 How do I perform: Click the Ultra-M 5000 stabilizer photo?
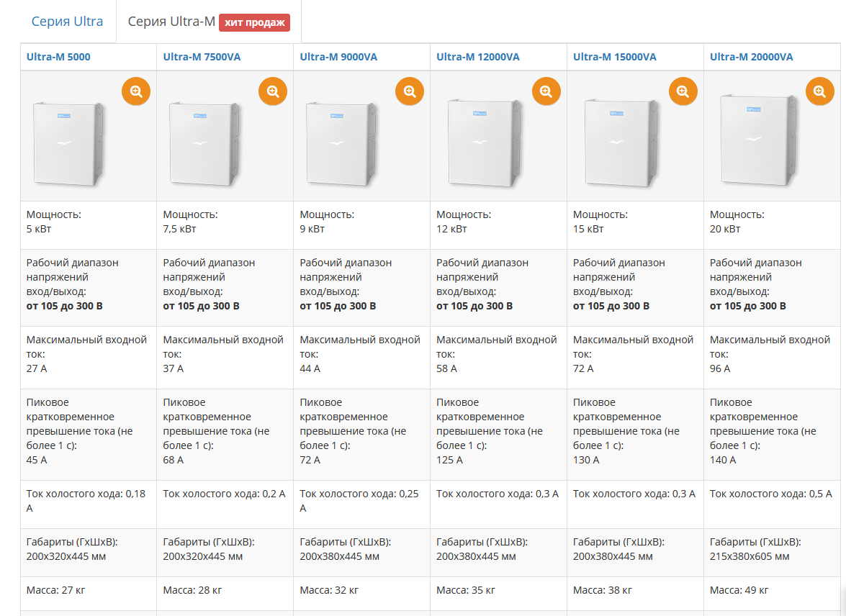pos(68,144)
